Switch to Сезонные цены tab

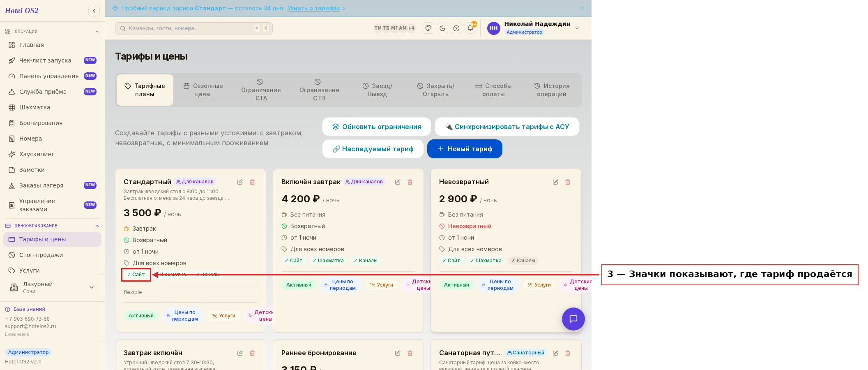pos(203,90)
